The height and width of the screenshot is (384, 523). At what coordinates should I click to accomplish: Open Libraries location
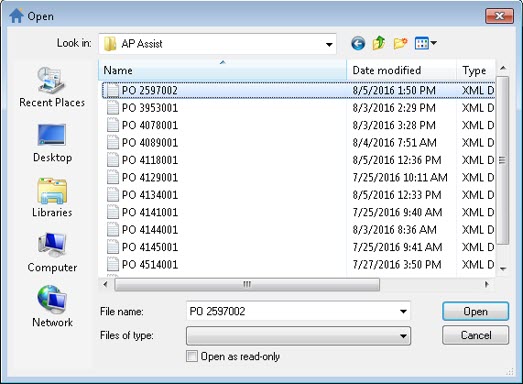coord(52,198)
